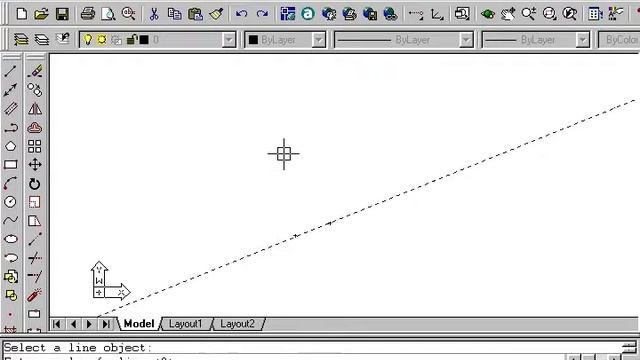The height and width of the screenshot is (360, 640).
Task: Create a new drawing file
Action: coord(22,14)
